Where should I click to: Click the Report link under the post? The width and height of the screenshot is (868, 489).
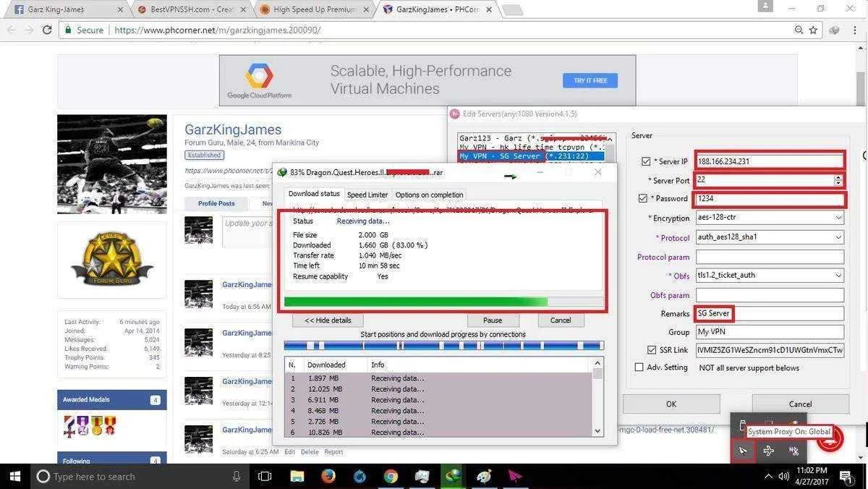[x=333, y=452]
